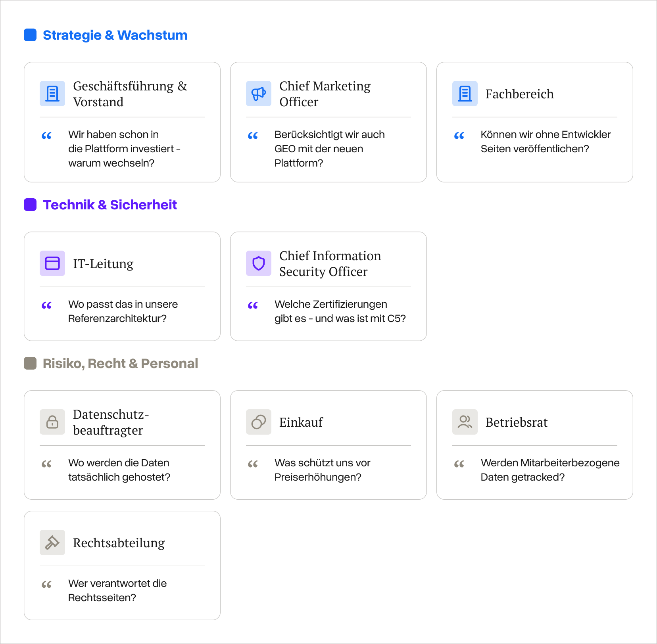The width and height of the screenshot is (657, 644).
Task: Click the text 'tatsächlich gehostet?'
Action: (x=119, y=477)
